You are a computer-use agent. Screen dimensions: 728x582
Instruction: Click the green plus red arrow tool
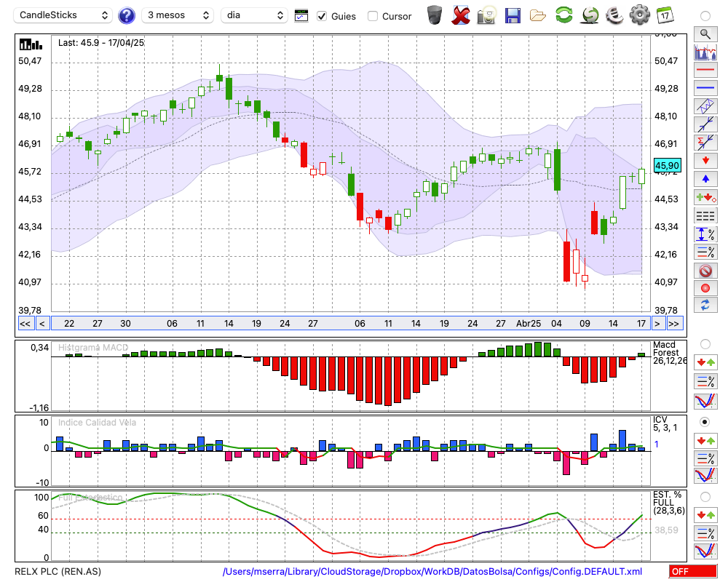[x=705, y=197]
